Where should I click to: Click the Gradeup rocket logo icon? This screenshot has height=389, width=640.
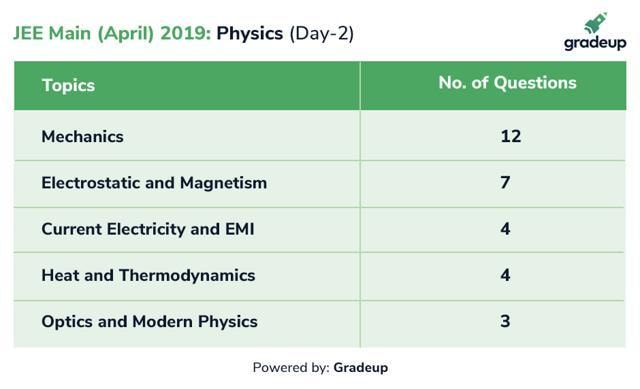595,23
